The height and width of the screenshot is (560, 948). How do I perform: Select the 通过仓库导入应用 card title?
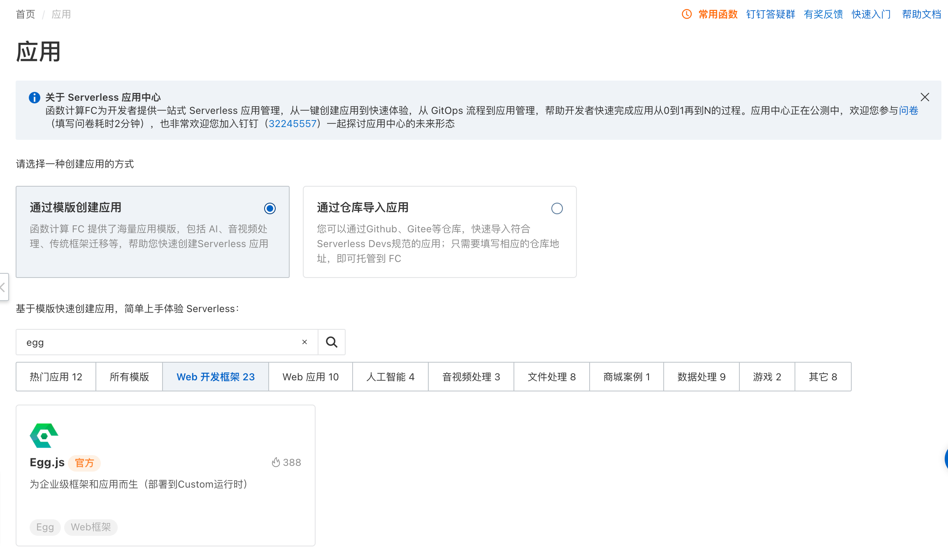(362, 207)
